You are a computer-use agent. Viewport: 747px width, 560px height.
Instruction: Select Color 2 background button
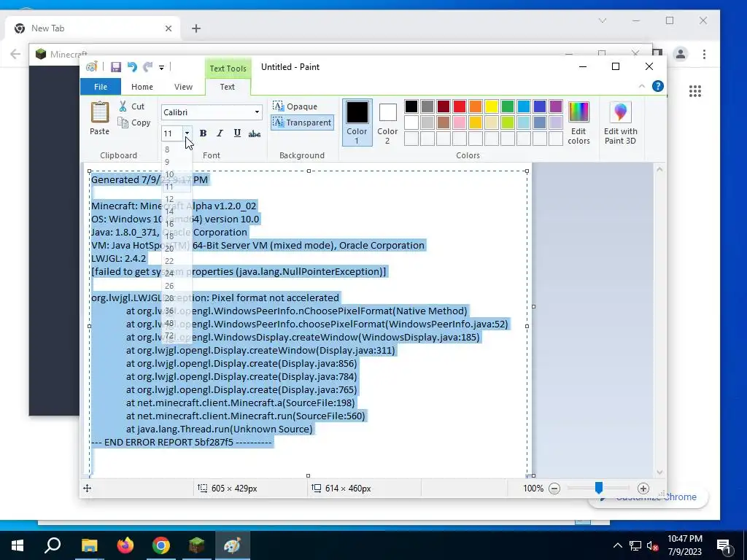point(388,122)
